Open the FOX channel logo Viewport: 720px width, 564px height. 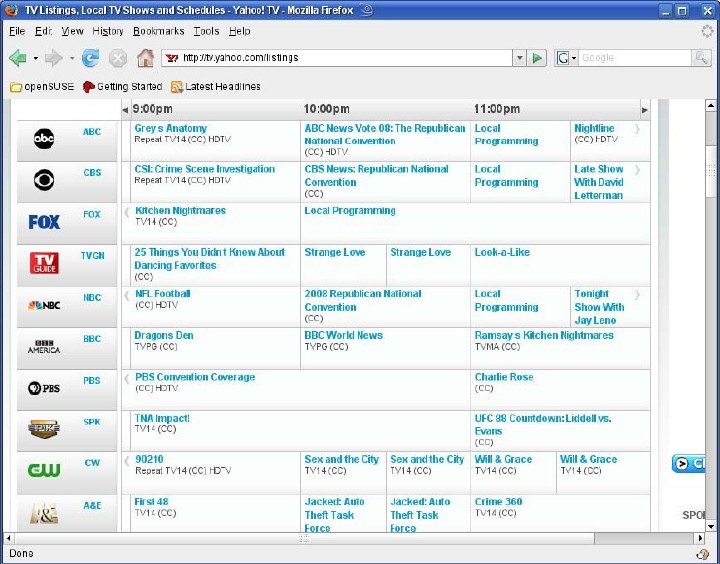pyautogui.click(x=44, y=222)
